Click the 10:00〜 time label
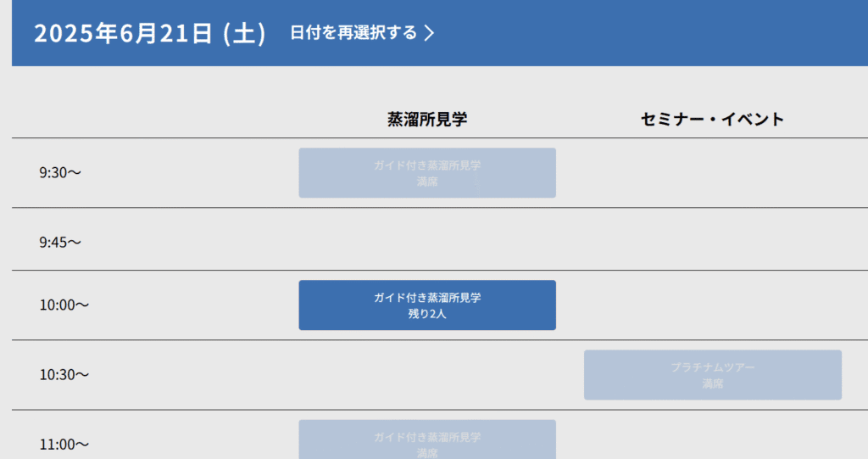This screenshot has width=868, height=459. coord(64,305)
